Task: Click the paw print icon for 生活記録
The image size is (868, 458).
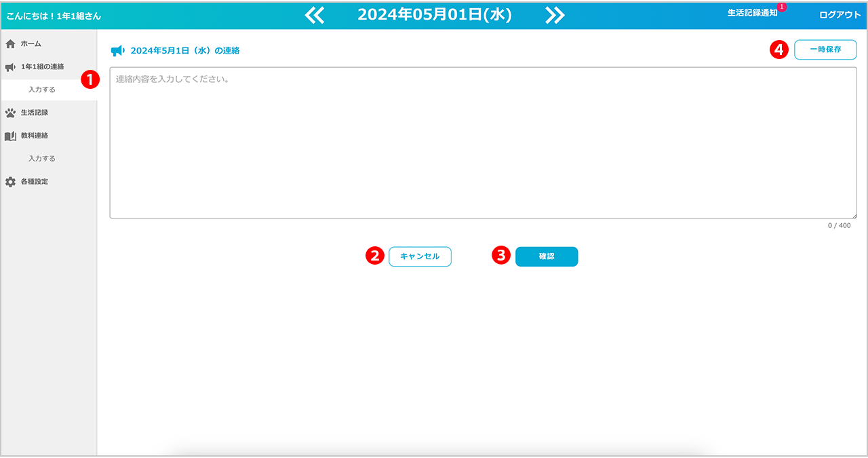Action: tap(10, 113)
